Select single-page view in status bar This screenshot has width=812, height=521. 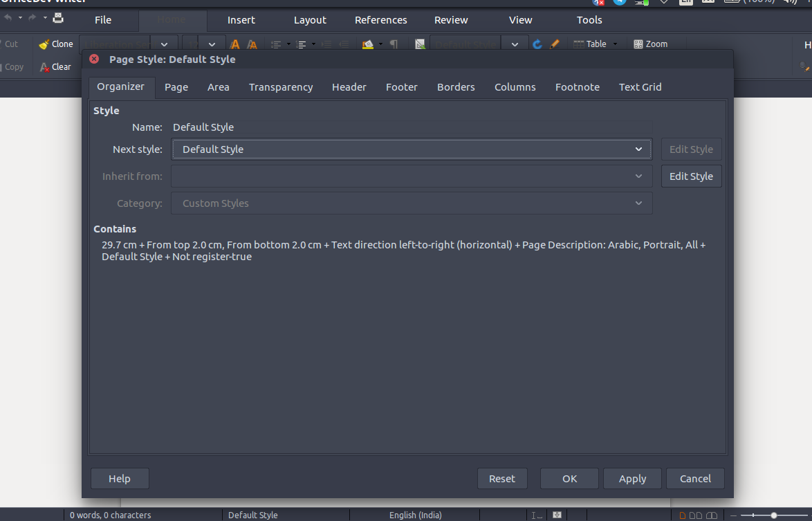click(x=683, y=515)
